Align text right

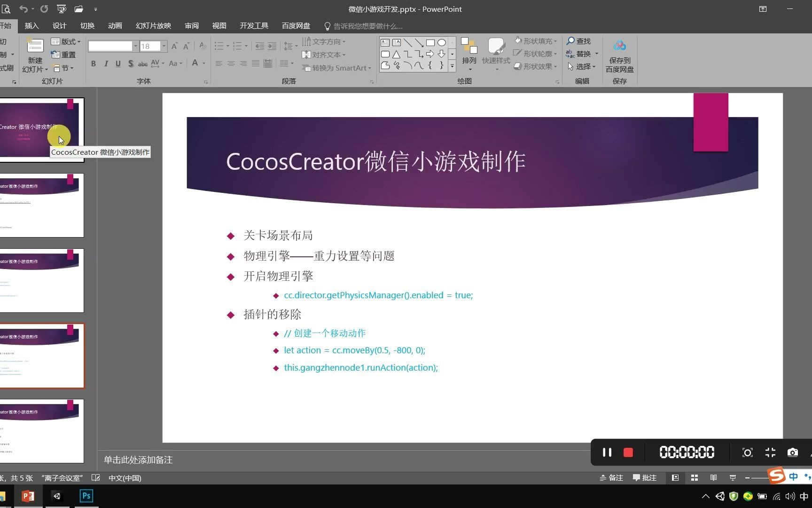(x=243, y=63)
